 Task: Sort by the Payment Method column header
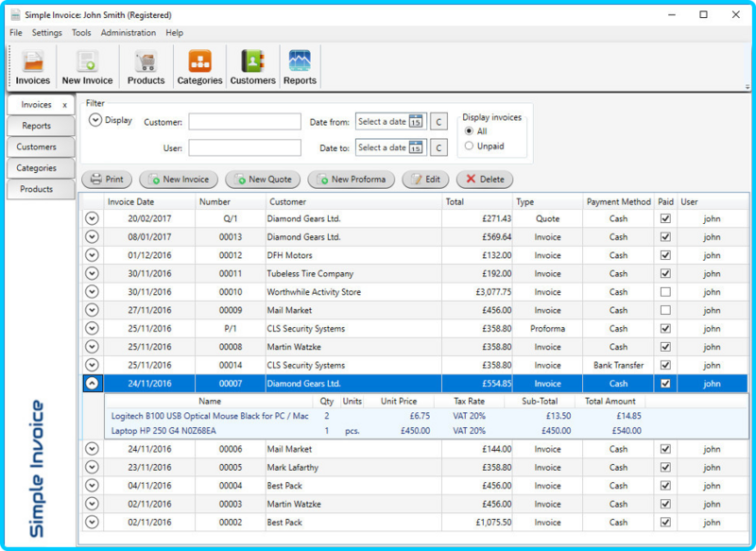pos(618,202)
